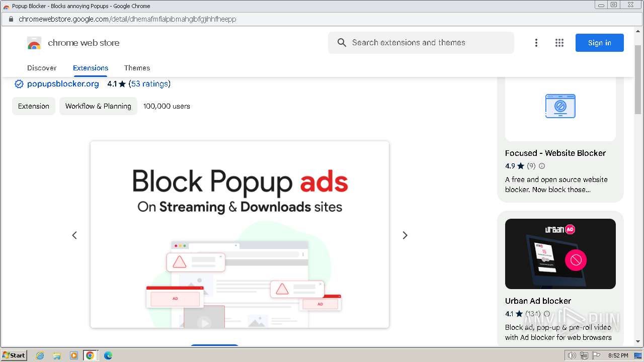
Task: Open media player from the taskbar
Action: point(74,355)
